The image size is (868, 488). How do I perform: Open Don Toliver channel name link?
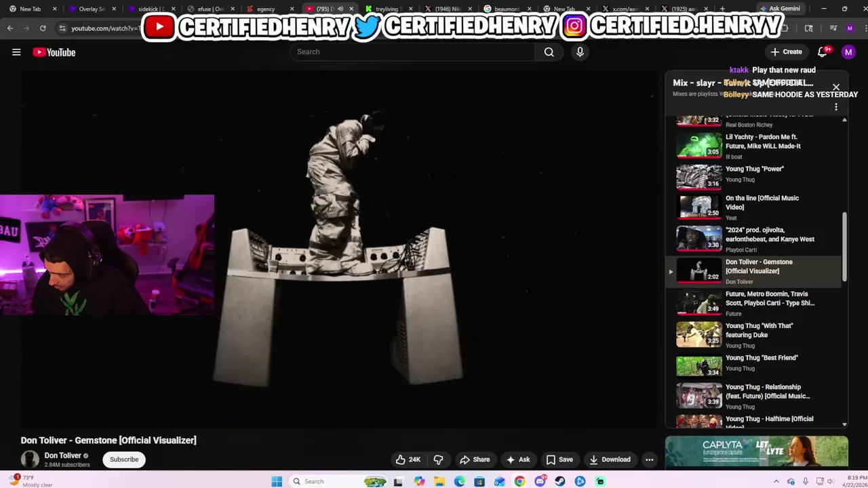[63, 455]
